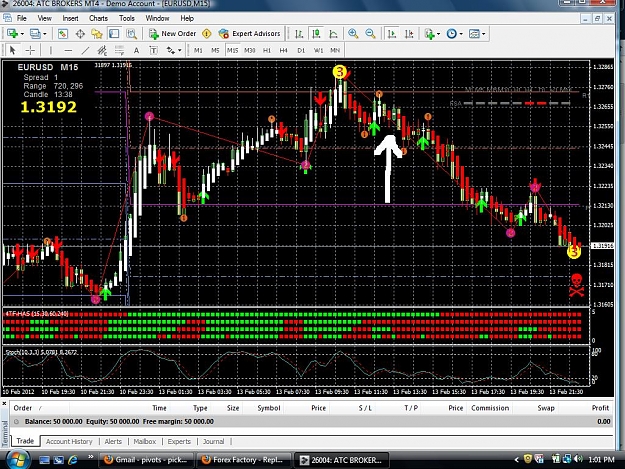Image resolution: width=625 pixels, height=469 pixels.
Task: Select the Trendline drawing tool
Action: [x=85, y=50]
